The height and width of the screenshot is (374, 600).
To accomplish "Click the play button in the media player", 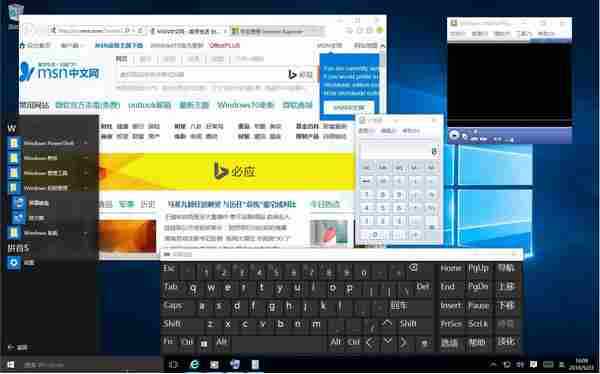I will (454, 135).
